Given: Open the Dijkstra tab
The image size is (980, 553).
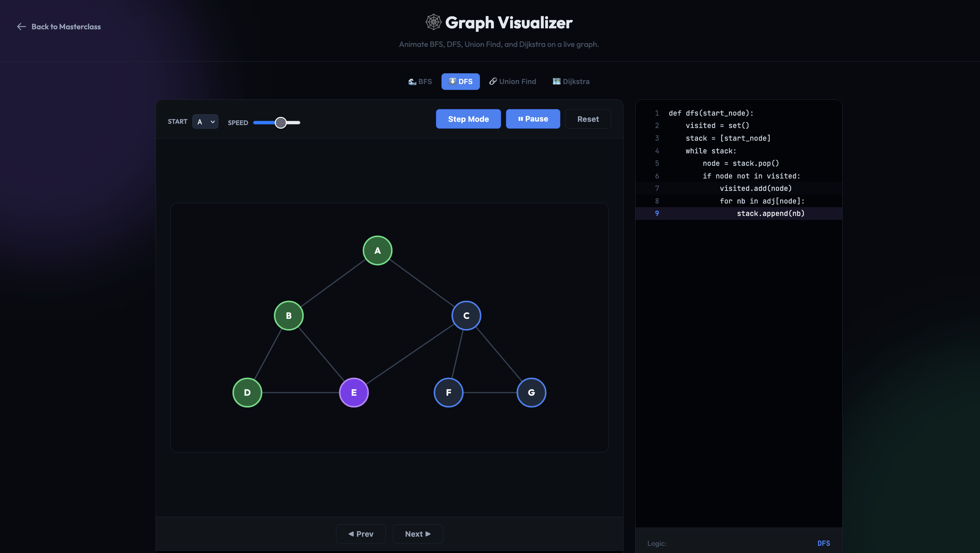Looking at the screenshot, I should click(571, 81).
